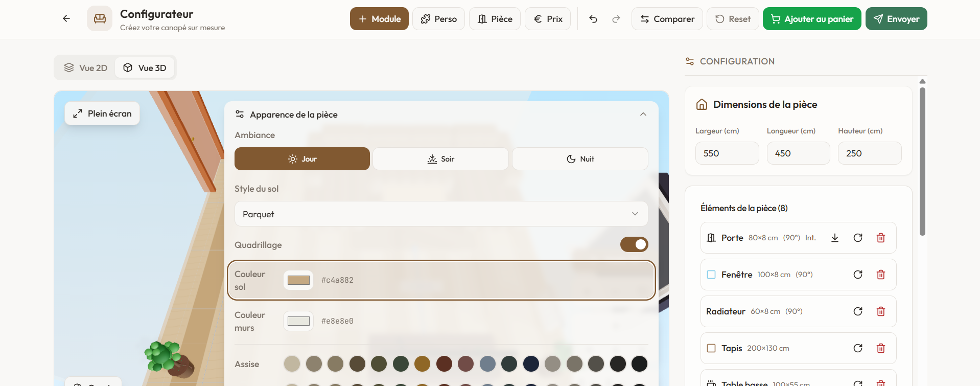Delete the Radiateur element

click(881, 311)
